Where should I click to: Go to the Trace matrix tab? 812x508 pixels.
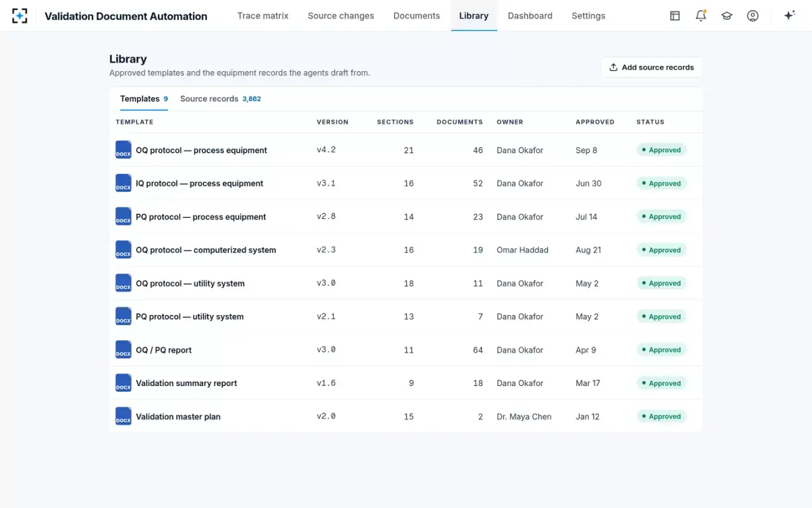[263, 16]
